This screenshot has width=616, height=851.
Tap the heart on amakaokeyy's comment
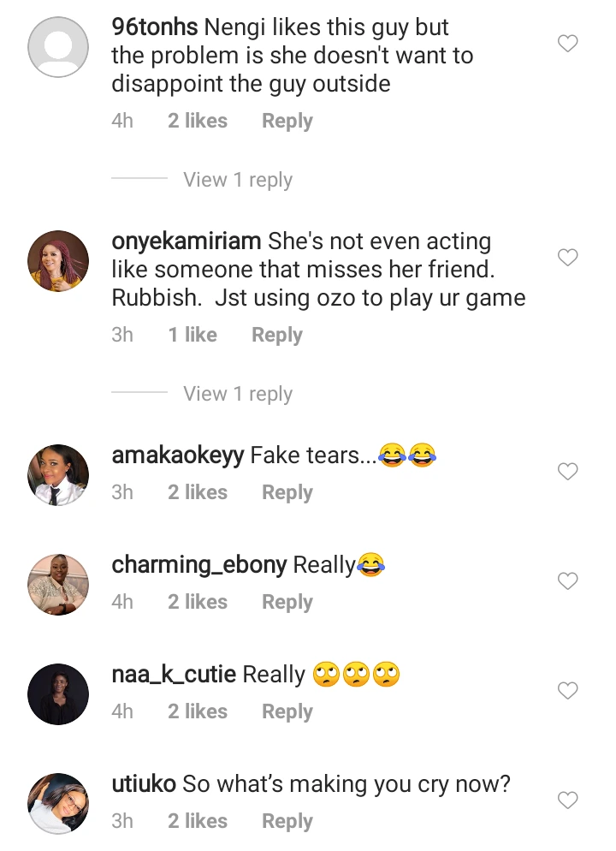click(x=568, y=472)
